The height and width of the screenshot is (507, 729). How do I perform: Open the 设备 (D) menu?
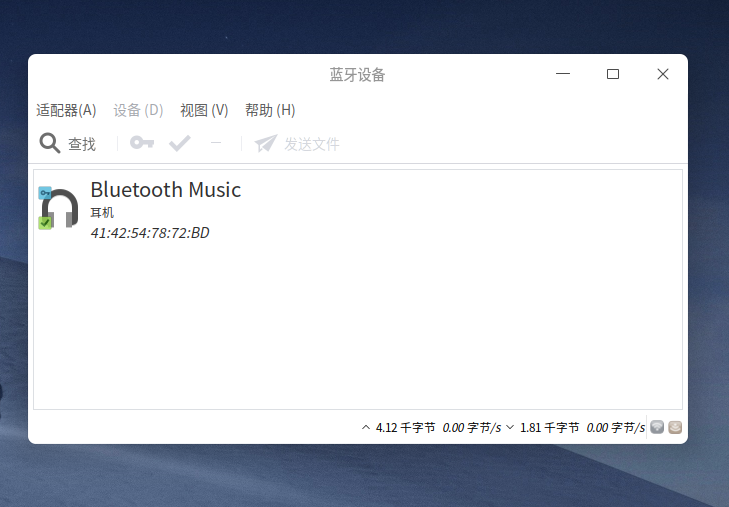[x=138, y=111]
